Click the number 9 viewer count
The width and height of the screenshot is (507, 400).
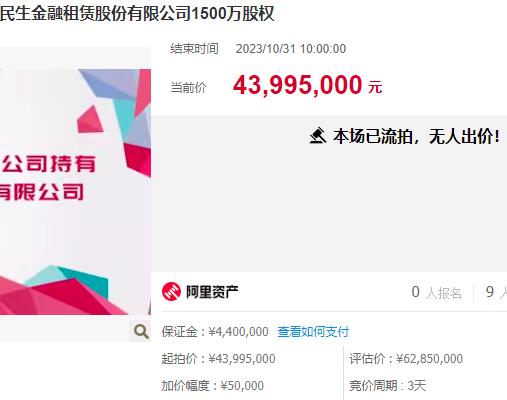coord(490,292)
